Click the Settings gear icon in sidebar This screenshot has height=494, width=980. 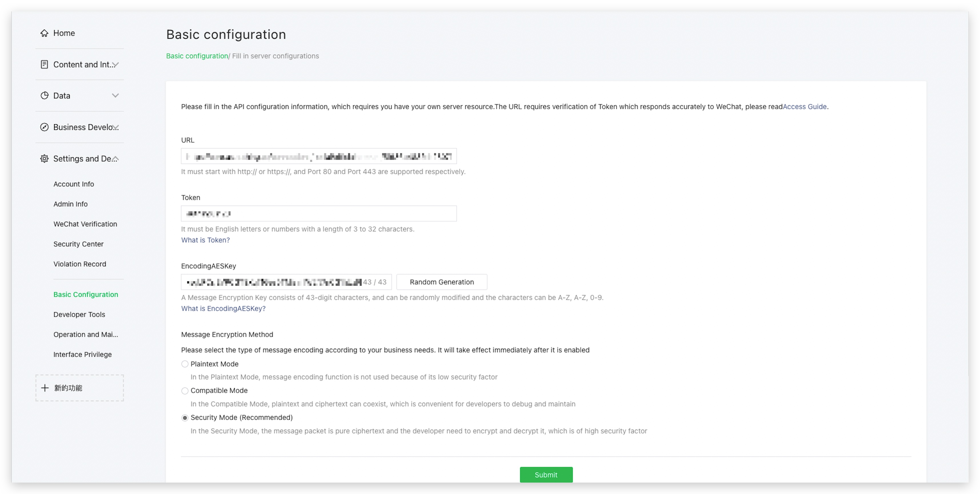[x=45, y=158]
